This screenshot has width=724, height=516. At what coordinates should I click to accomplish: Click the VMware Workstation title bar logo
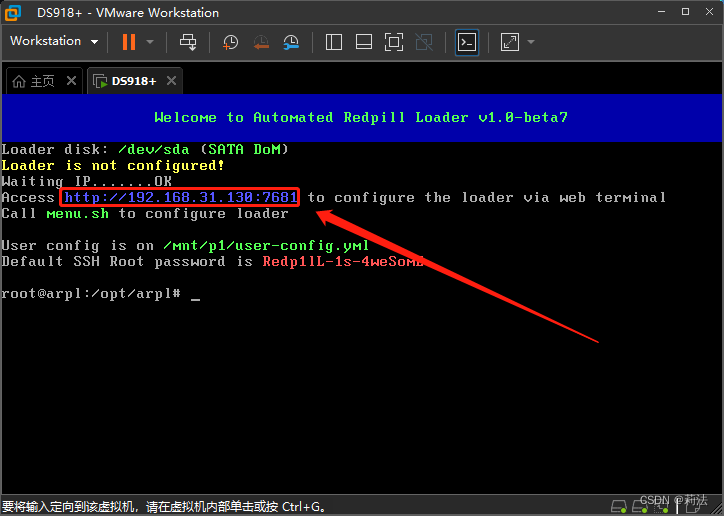coord(12,12)
